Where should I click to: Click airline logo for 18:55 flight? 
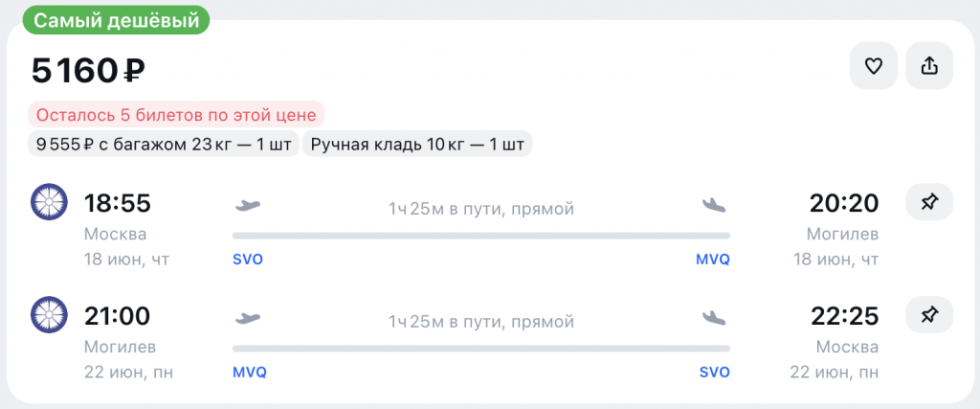(x=48, y=202)
